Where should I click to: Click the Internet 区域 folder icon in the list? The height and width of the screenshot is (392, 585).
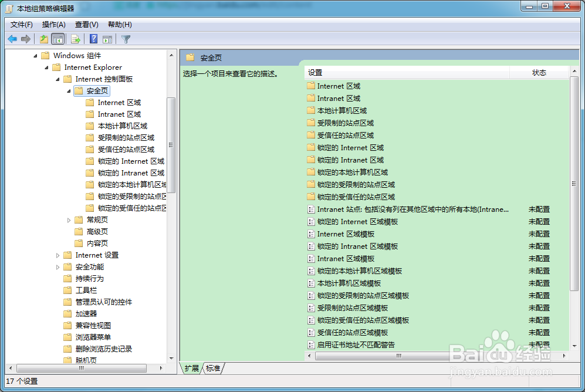(x=311, y=86)
